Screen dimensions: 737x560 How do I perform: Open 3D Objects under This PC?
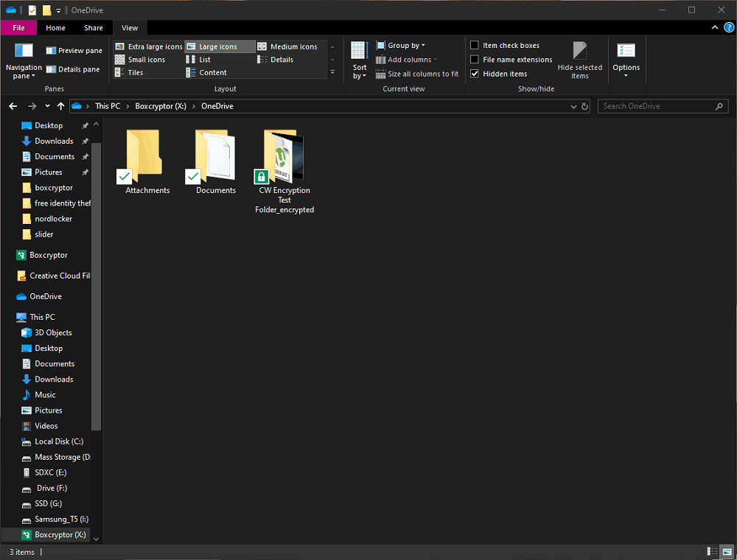point(53,332)
